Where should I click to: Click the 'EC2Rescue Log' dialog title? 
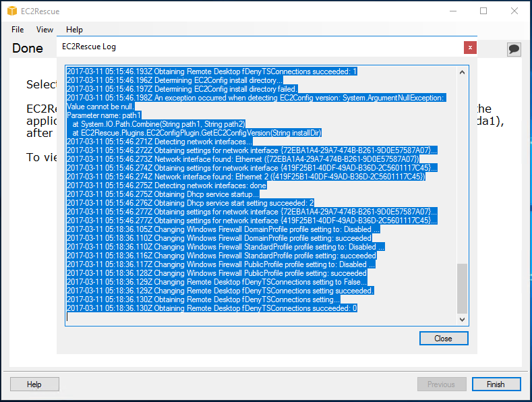point(89,47)
